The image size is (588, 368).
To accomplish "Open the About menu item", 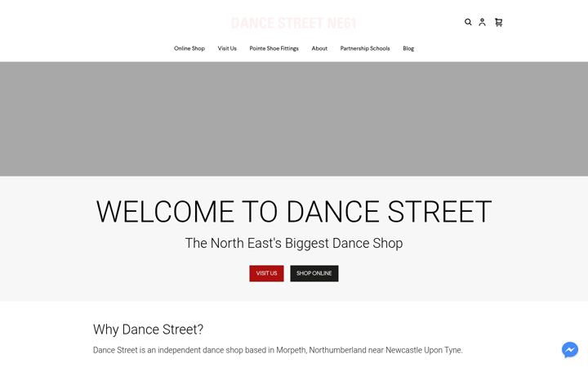I will (319, 48).
